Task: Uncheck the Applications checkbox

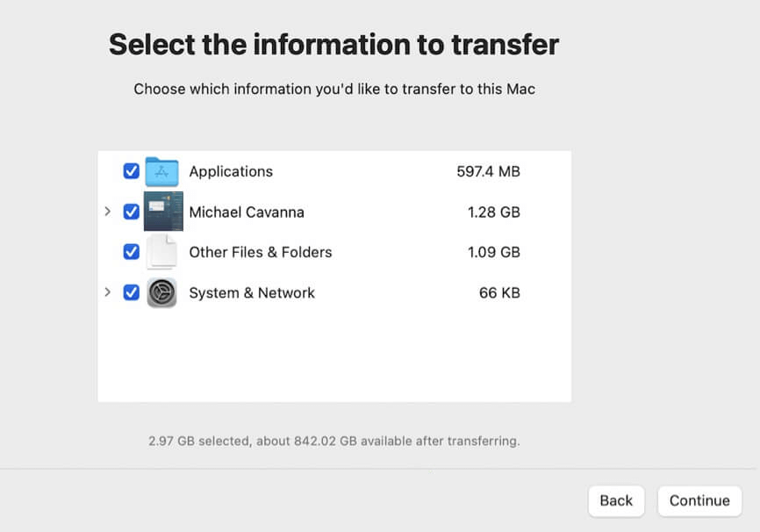Action: click(132, 171)
